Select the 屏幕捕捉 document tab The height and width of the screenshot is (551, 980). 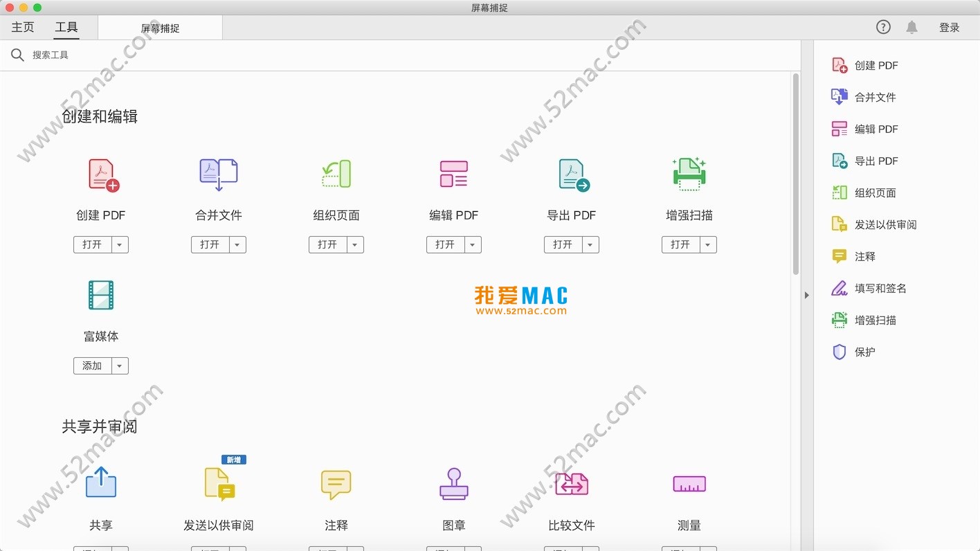[x=161, y=28]
